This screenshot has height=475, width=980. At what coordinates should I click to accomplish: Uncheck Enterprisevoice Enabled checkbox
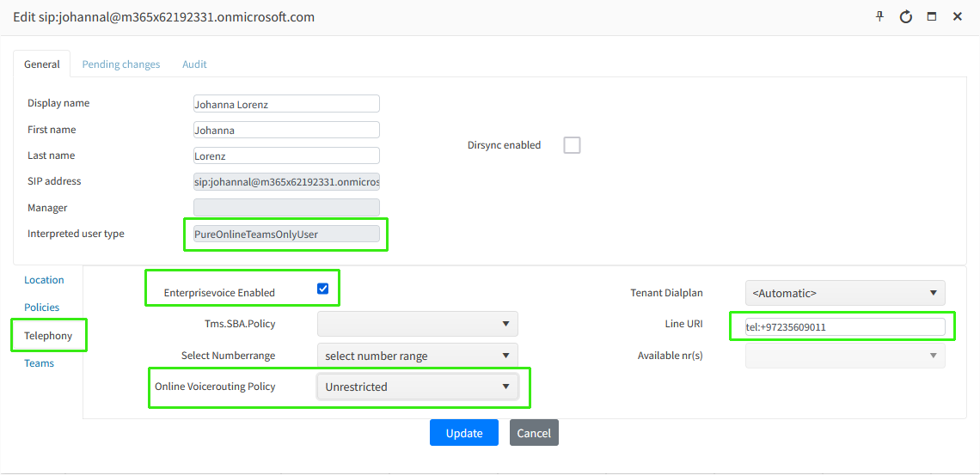pyautogui.click(x=323, y=289)
